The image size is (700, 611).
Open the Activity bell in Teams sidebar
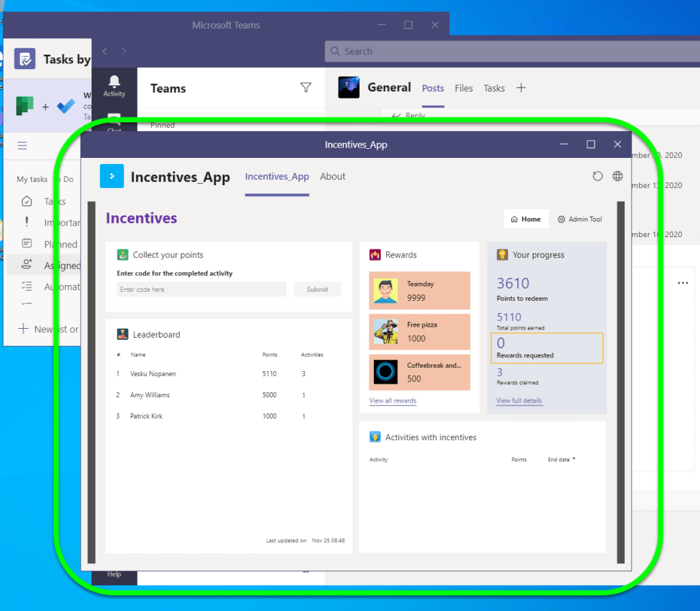[x=114, y=86]
